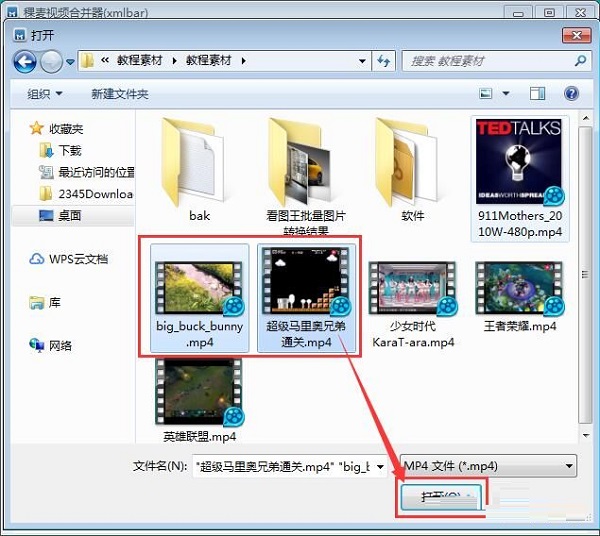Toggle the preview pane icon
This screenshot has height=536, width=600.
[x=537, y=93]
